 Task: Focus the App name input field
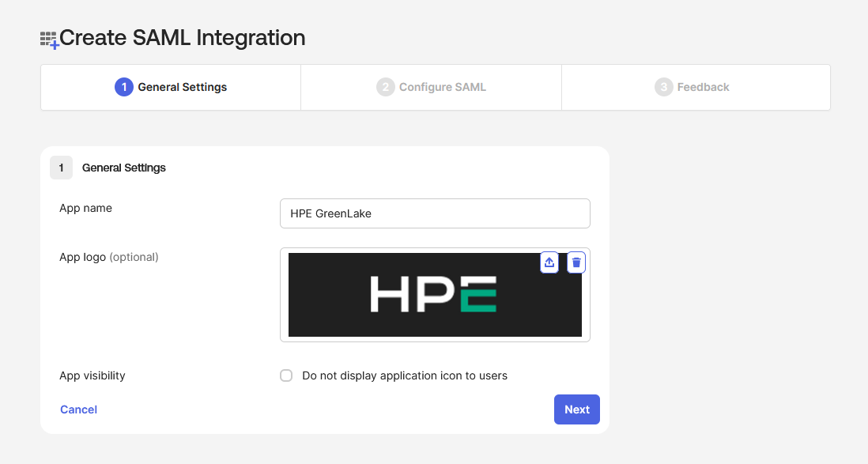coord(435,213)
